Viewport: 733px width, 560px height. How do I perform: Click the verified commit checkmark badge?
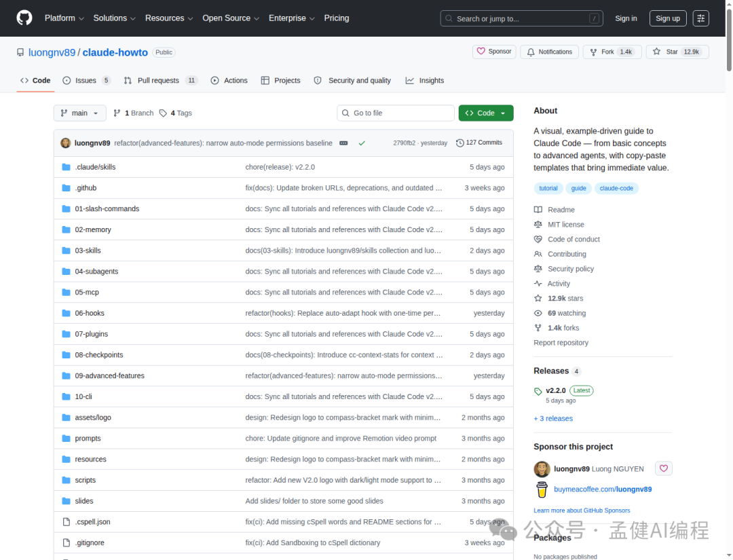362,143
